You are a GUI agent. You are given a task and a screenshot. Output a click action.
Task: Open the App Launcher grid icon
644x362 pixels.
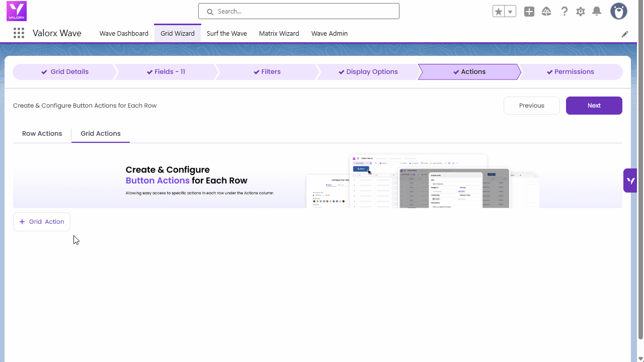pos(19,33)
